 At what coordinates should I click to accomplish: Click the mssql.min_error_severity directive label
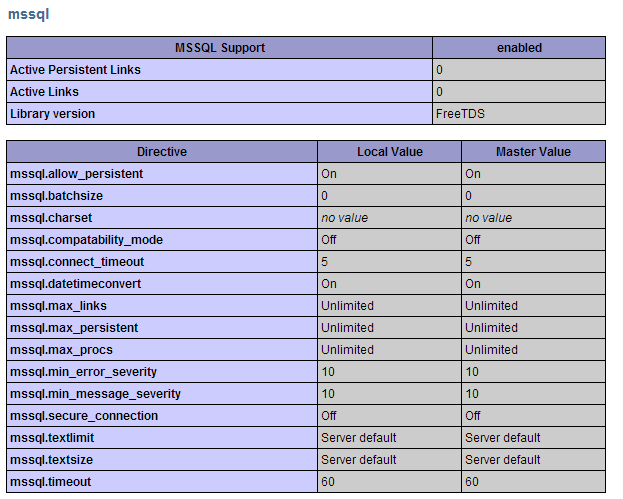pyautogui.click(x=83, y=372)
